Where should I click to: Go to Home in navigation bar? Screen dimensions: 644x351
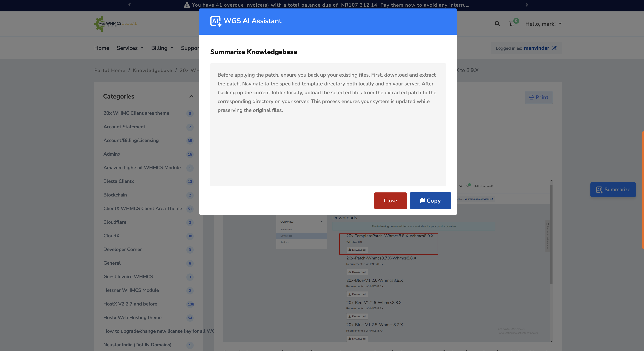101,48
